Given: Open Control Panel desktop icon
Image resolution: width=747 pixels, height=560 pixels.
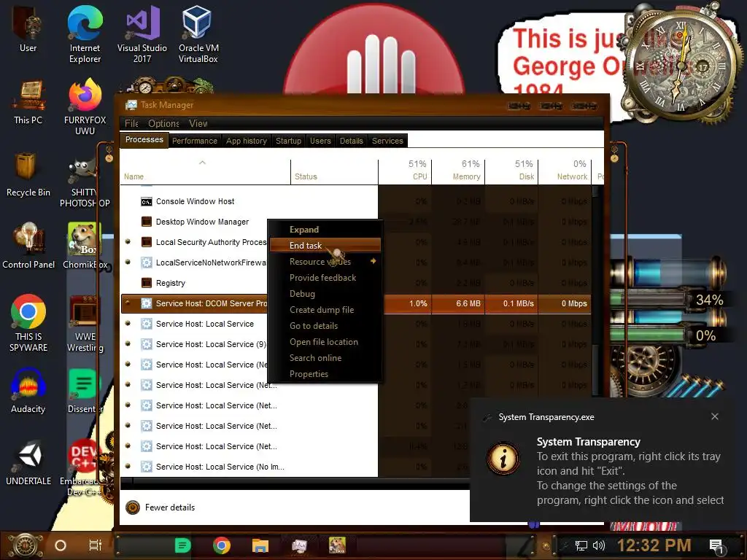Looking at the screenshot, I should tap(28, 246).
